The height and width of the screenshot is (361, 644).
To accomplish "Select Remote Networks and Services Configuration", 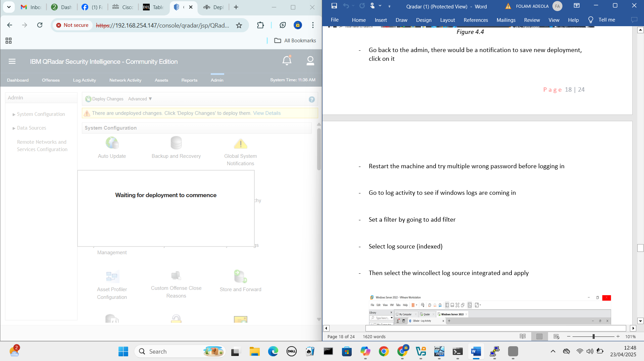I will click(42, 146).
